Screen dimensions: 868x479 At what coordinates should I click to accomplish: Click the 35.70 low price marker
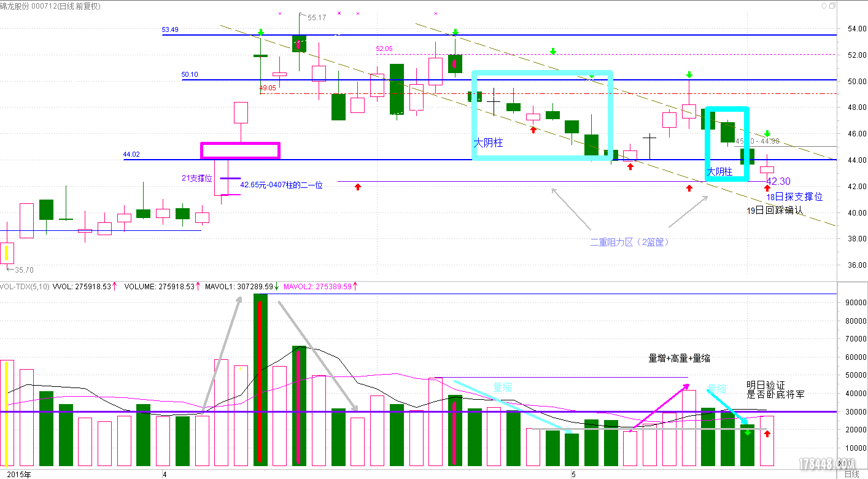pos(24,270)
